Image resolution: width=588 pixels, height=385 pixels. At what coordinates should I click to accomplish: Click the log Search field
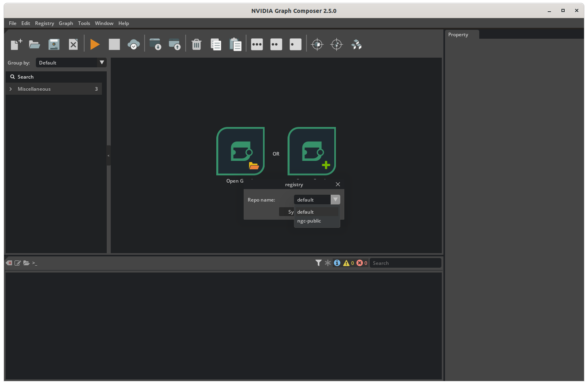405,263
